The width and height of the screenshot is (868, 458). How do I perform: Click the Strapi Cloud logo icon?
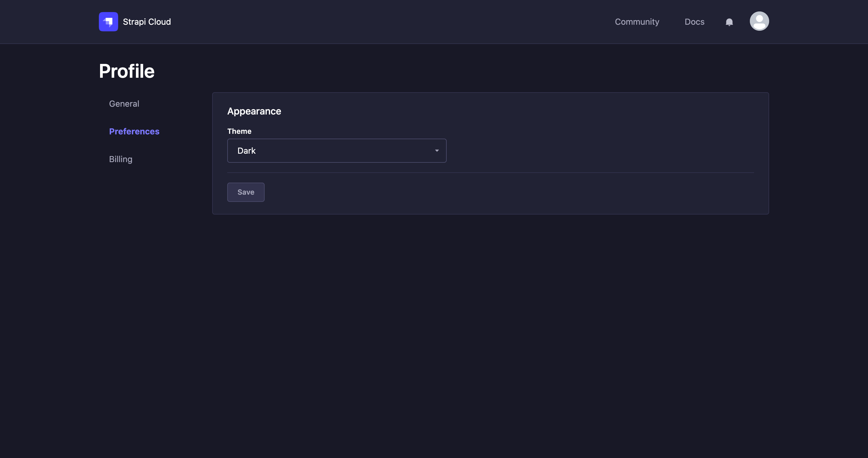click(x=108, y=21)
